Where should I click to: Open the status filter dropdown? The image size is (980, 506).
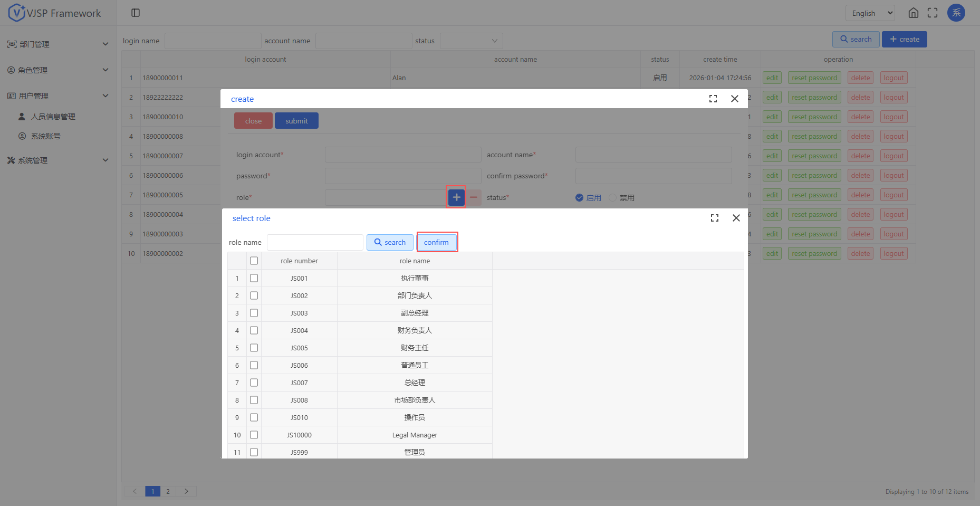click(x=471, y=41)
